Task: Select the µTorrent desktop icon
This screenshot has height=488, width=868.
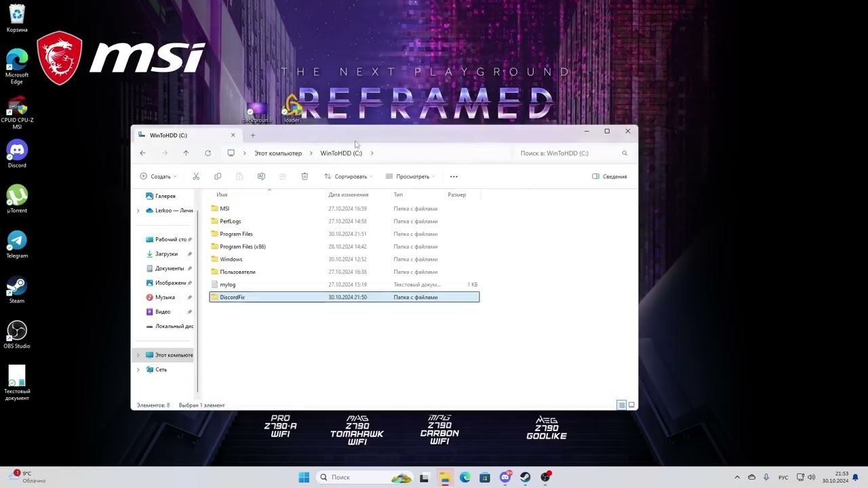Action: coord(17,199)
